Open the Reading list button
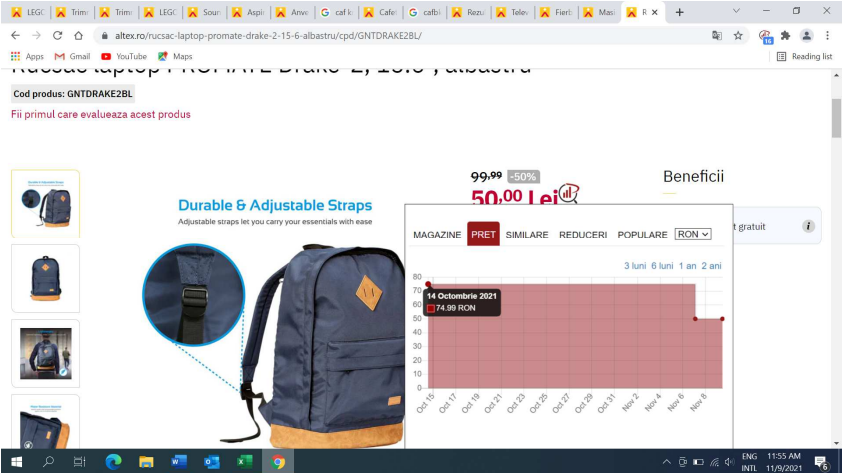The image size is (843, 473). pyautogui.click(x=804, y=56)
